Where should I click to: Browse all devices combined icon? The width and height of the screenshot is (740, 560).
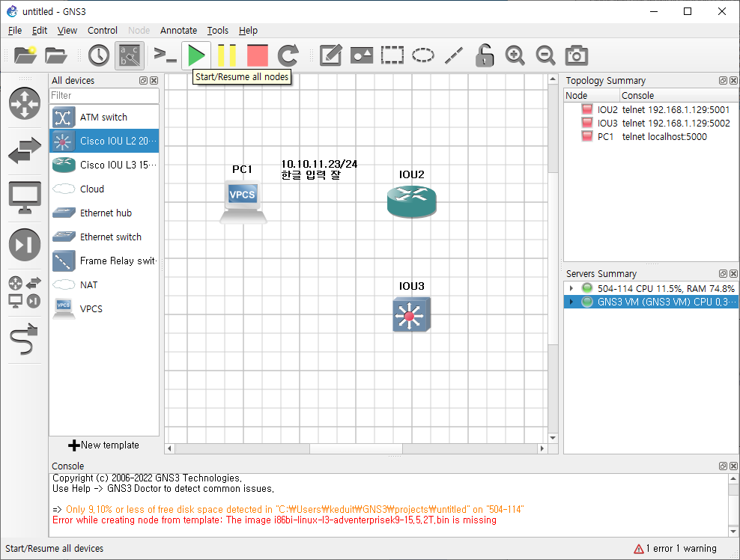pos(25,293)
